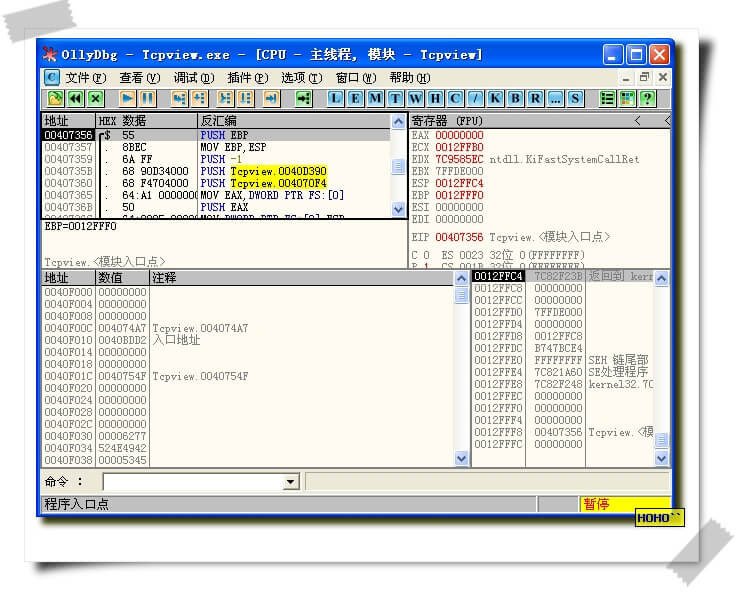Click left chevron in registers pane header
The height and width of the screenshot is (592, 739).
[638, 121]
